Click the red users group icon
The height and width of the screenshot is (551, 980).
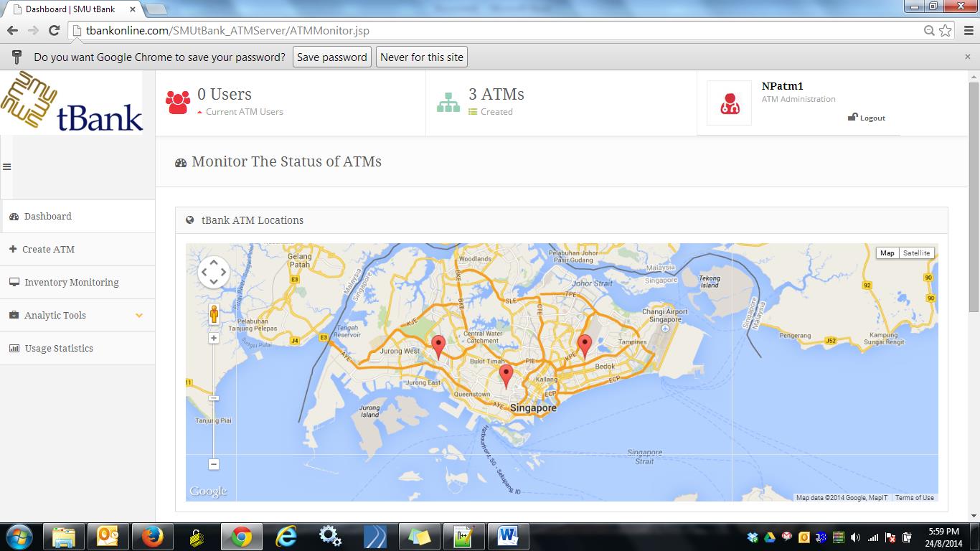(x=178, y=103)
